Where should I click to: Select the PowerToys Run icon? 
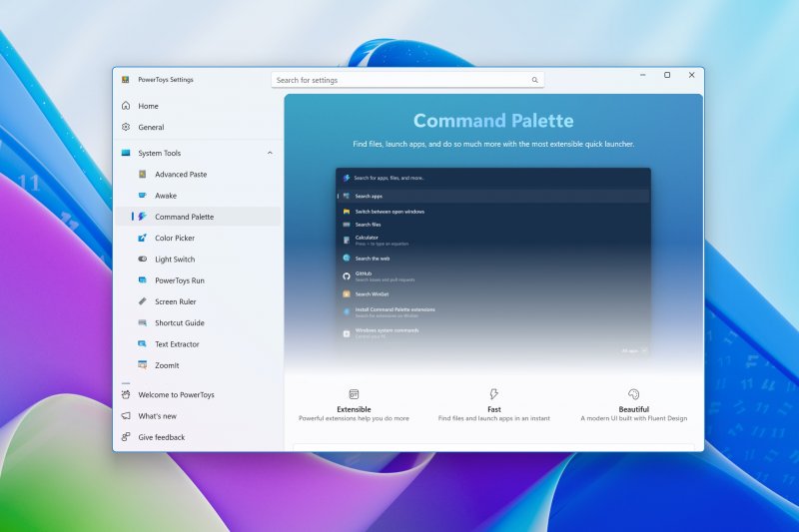(x=143, y=280)
